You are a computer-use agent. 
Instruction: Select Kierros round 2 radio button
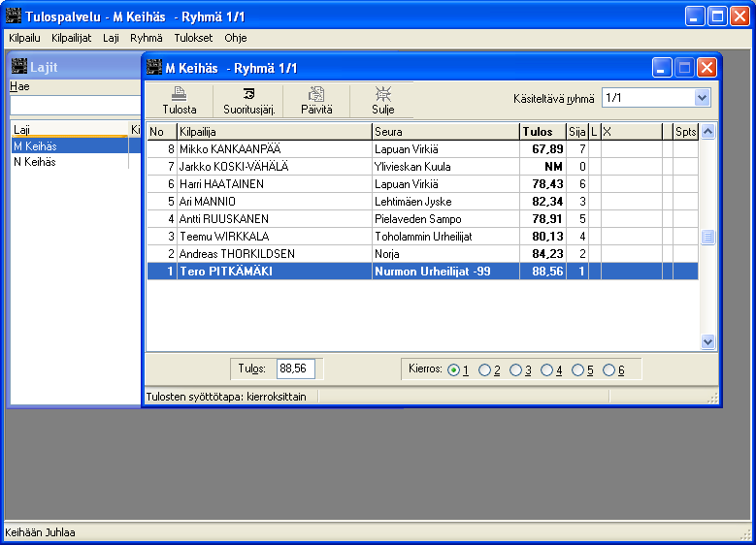[484, 370]
